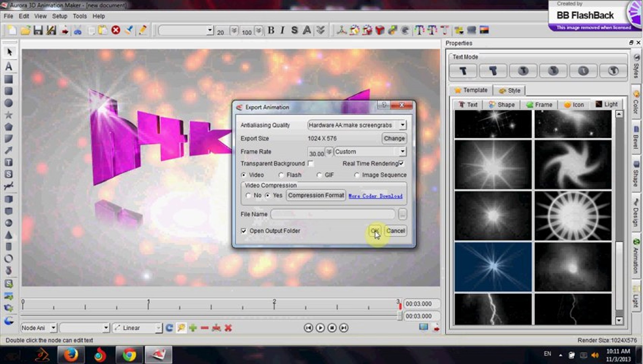Click the timeline marker at 2 seconds
The height and width of the screenshot is (364, 643).
(274, 304)
